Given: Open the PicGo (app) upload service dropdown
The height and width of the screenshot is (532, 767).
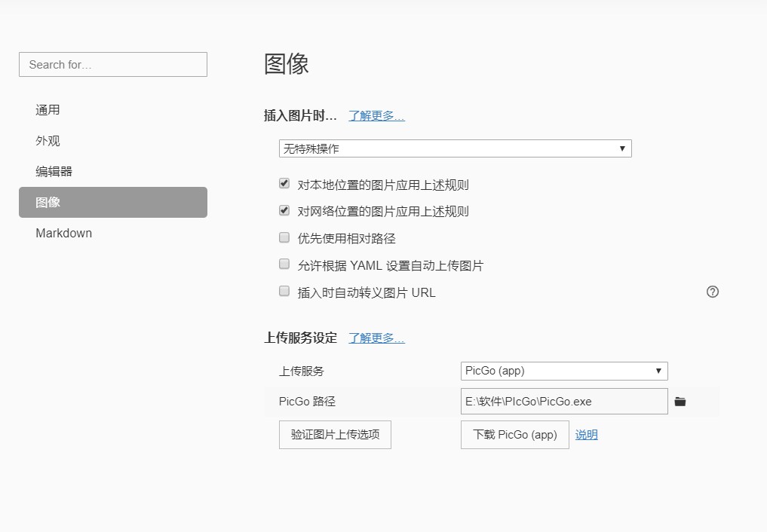Looking at the screenshot, I should [564, 371].
